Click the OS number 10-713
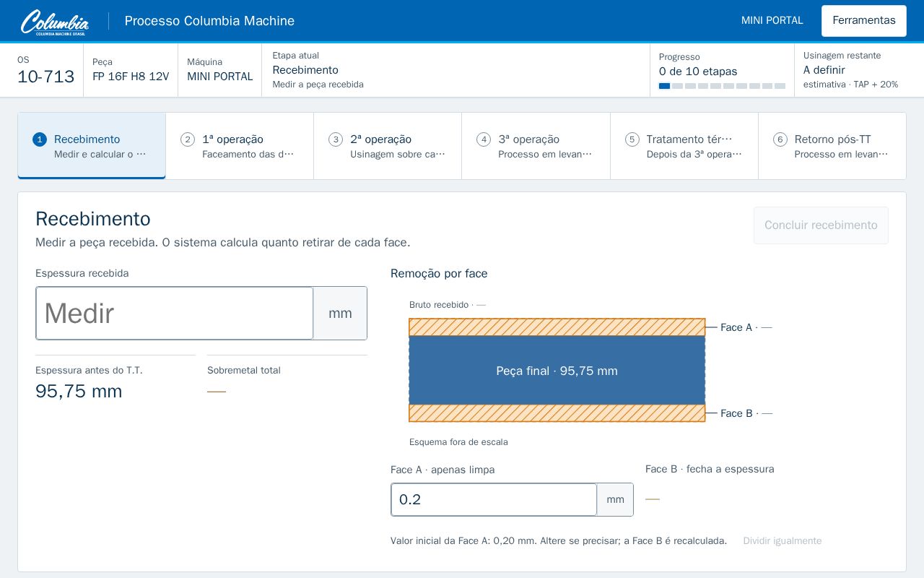 point(45,77)
